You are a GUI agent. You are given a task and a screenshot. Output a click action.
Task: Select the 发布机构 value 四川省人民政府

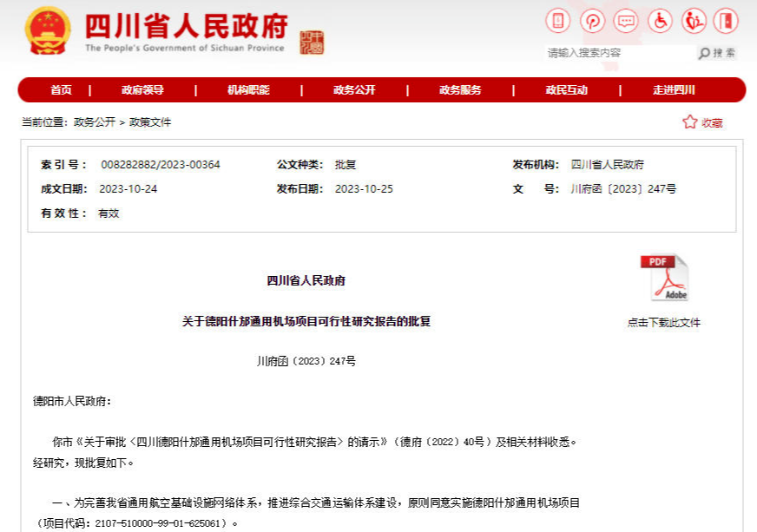pos(608,165)
